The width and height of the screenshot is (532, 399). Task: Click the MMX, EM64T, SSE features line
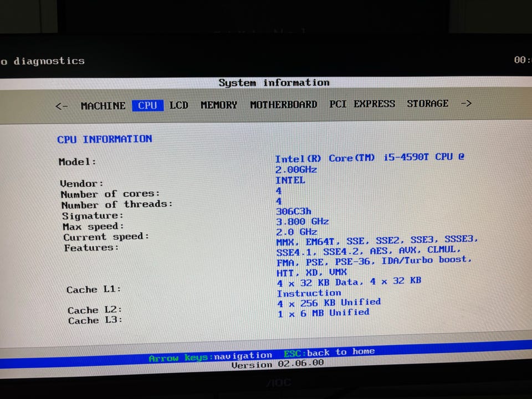point(377,241)
